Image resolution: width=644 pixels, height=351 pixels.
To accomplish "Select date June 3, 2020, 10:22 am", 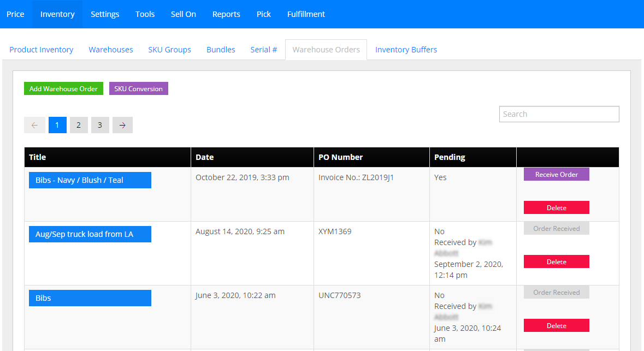I will [x=235, y=295].
